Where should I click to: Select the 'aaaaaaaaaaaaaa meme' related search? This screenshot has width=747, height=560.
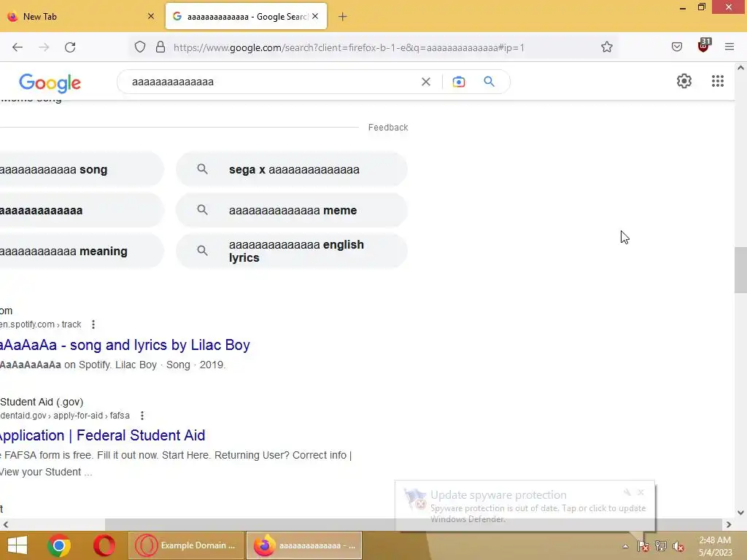[292, 210]
